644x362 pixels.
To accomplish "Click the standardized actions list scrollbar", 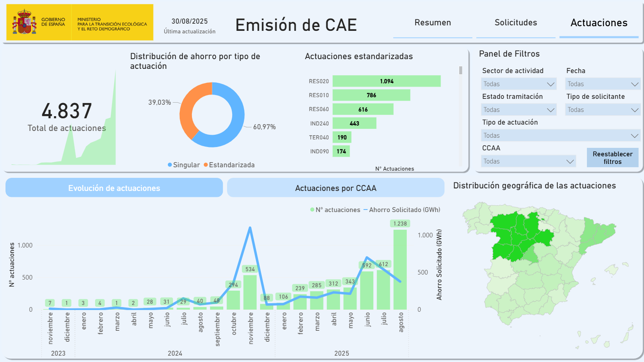I will point(460,70).
